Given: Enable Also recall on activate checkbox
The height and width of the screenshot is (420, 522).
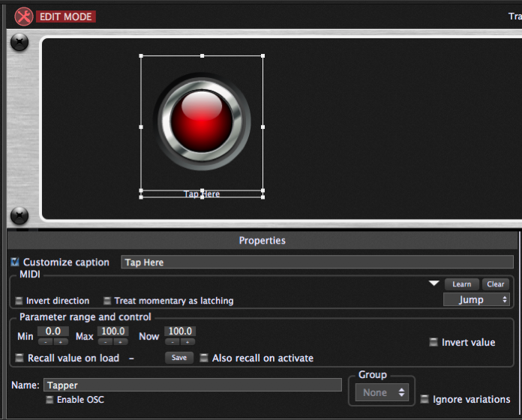Looking at the screenshot, I should [204, 358].
